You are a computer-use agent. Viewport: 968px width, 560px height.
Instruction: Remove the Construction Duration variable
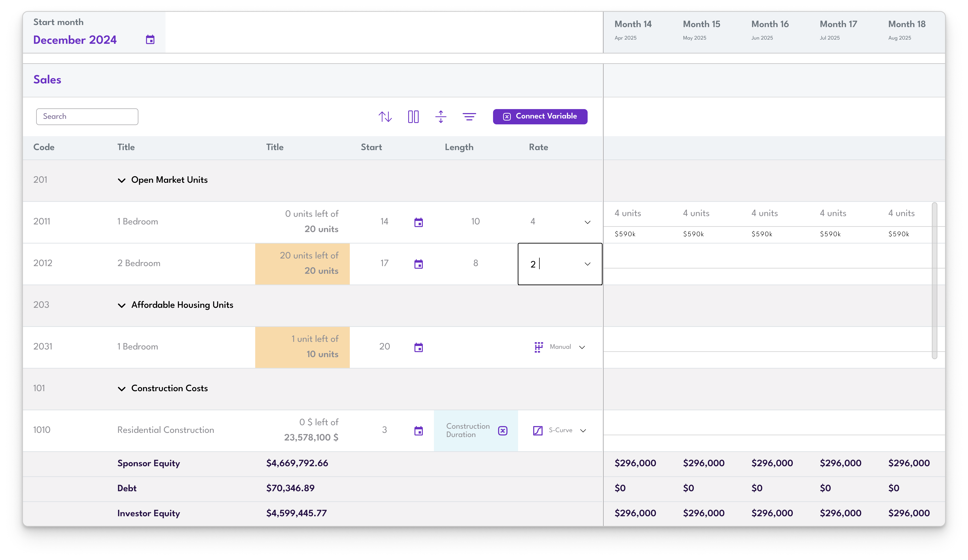[502, 431]
